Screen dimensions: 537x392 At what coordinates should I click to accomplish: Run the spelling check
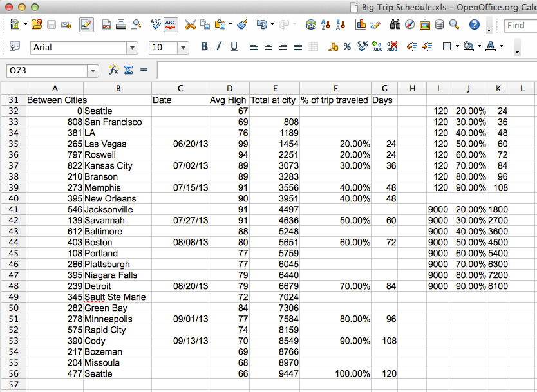155,24
